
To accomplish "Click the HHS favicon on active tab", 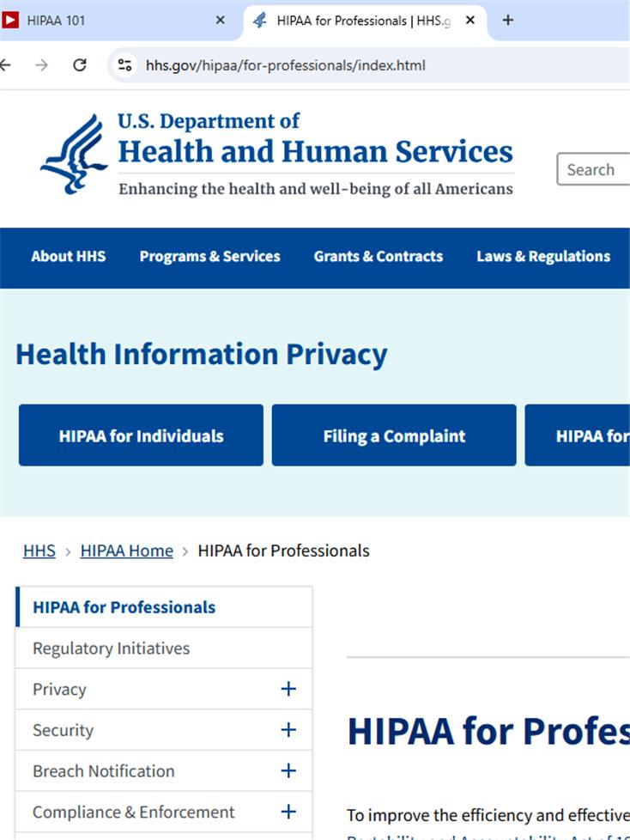I will [x=260, y=21].
